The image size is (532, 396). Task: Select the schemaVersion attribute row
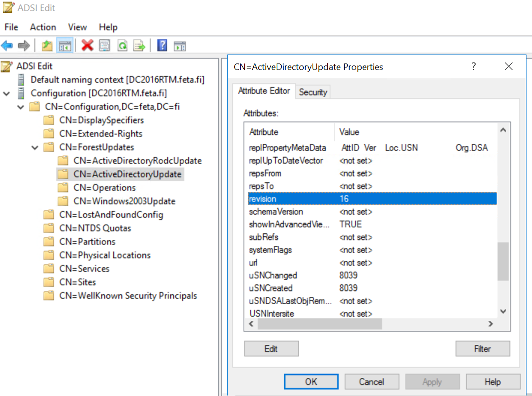270,211
